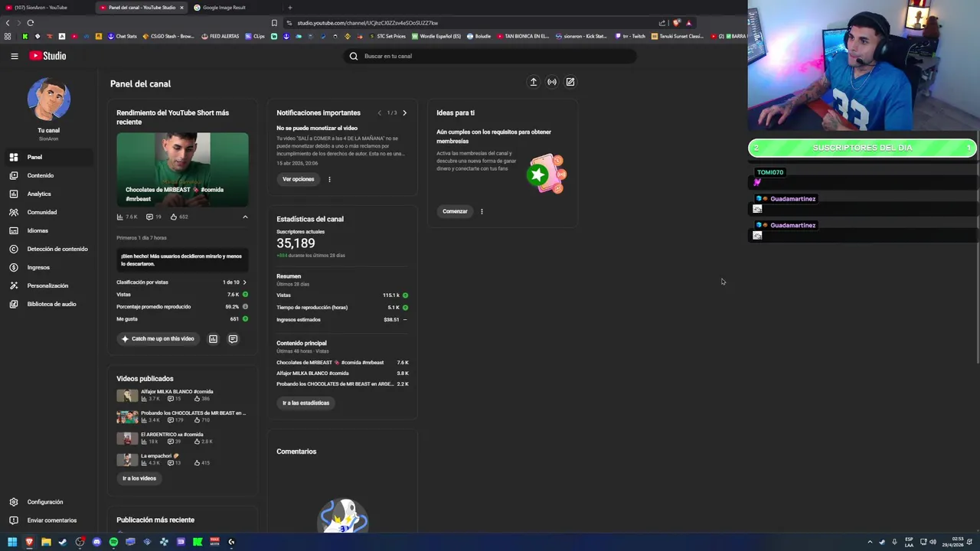This screenshot has width=980, height=551.
Task: Click the browser back arrow
Action: coord(8,23)
